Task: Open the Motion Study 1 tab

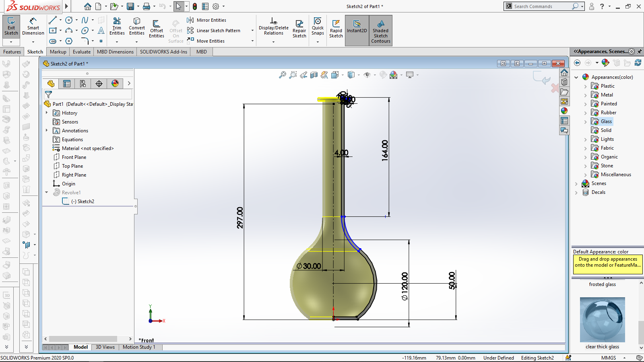Action: 139,347
